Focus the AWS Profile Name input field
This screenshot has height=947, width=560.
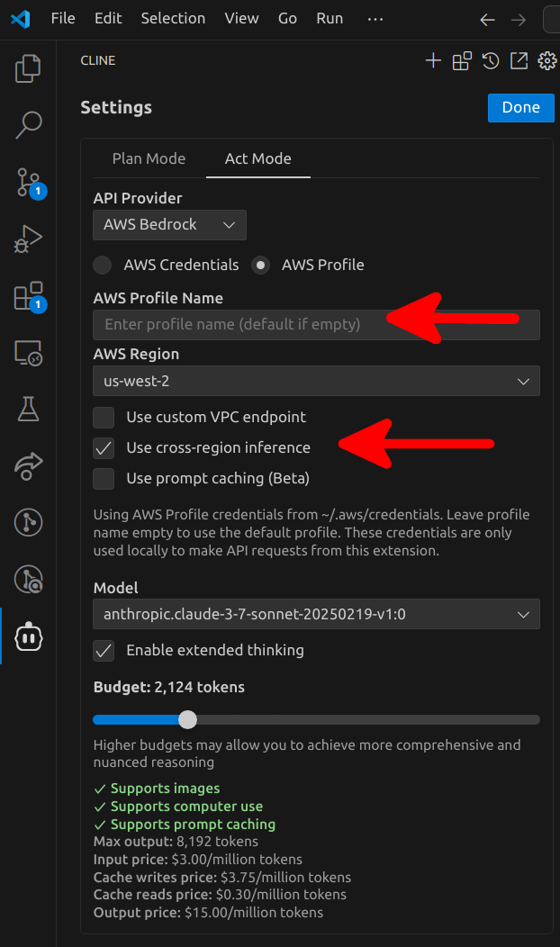(317, 325)
